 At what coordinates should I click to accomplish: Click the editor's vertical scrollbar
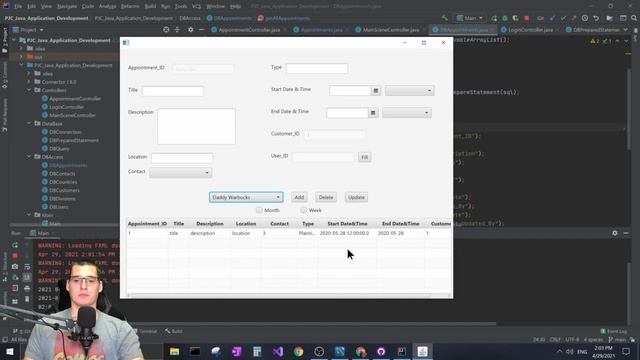click(x=629, y=109)
